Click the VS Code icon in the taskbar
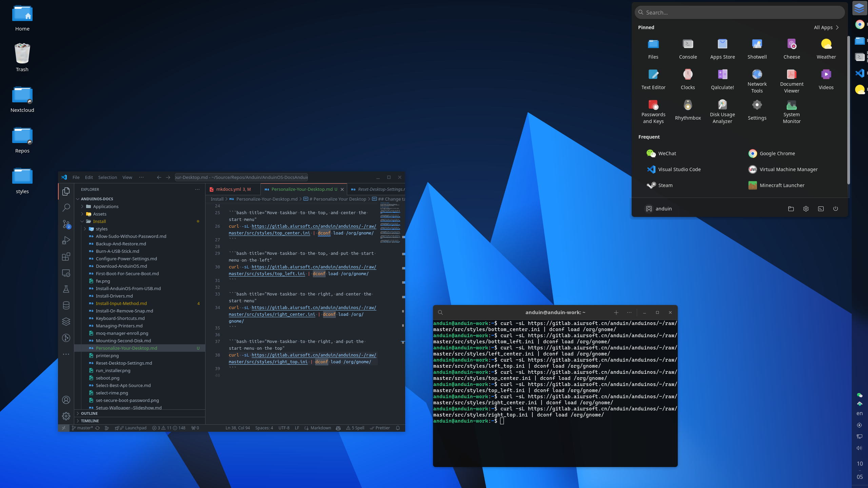Screen dimensions: 868x488 click(860, 73)
